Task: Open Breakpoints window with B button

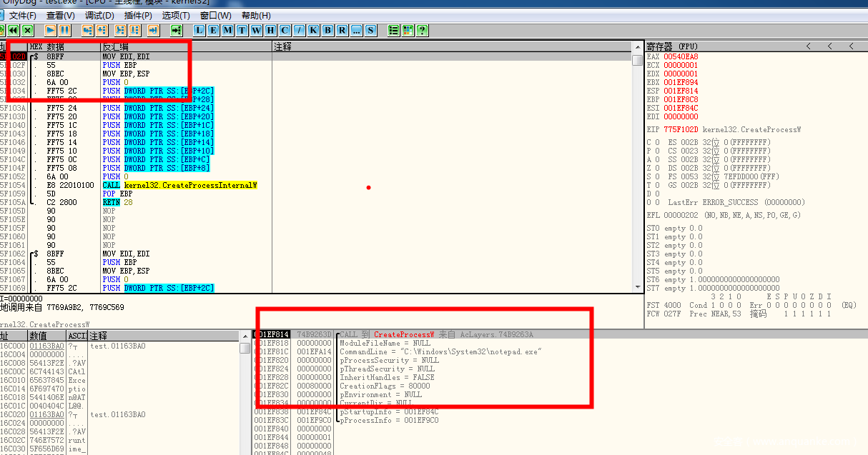Action: tap(327, 30)
